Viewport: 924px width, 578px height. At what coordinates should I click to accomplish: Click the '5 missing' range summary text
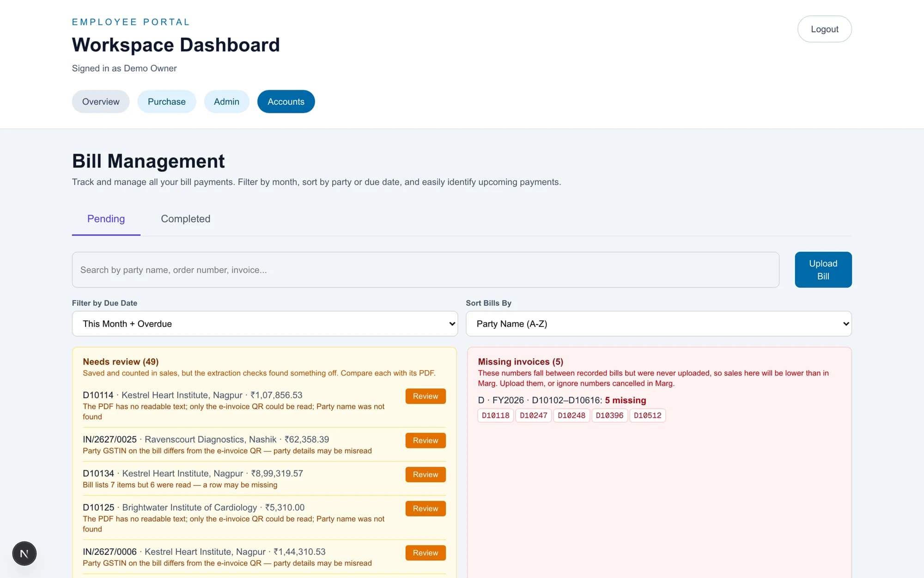click(626, 400)
